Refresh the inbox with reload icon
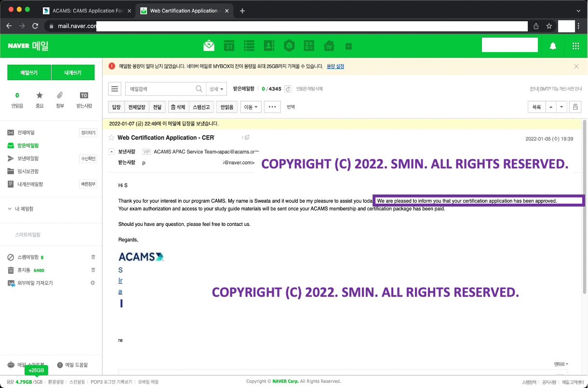 tap(288, 89)
